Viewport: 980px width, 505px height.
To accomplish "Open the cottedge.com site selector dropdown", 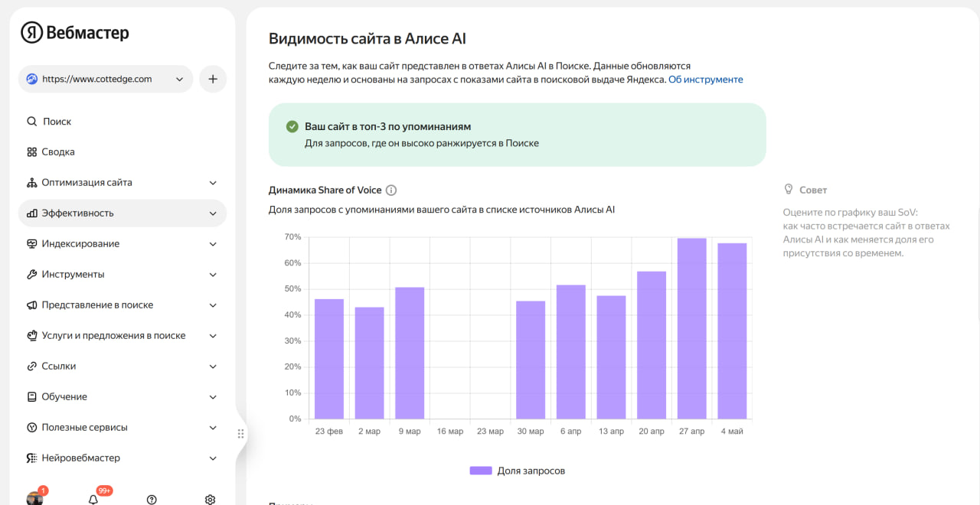I will (106, 79).
